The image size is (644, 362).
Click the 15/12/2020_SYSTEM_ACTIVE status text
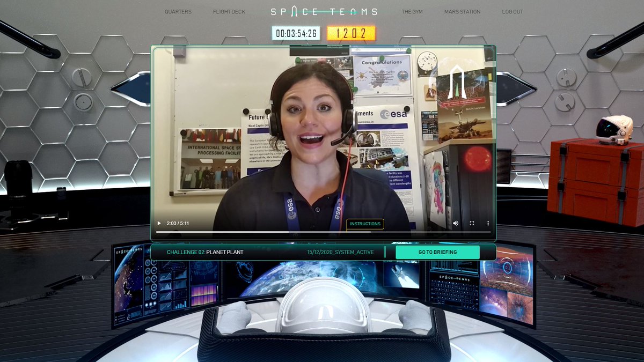(x=340, y=252)
